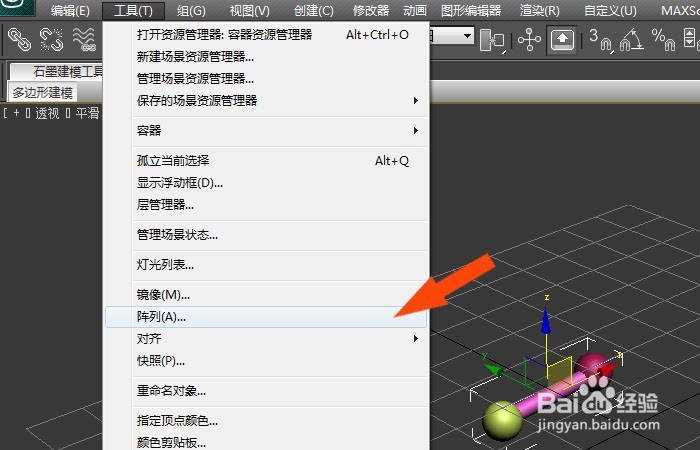Screen dimensions: 700x450
Task: Choose 指定顶点颜色... menu entry
Action: tap(266, 421)
